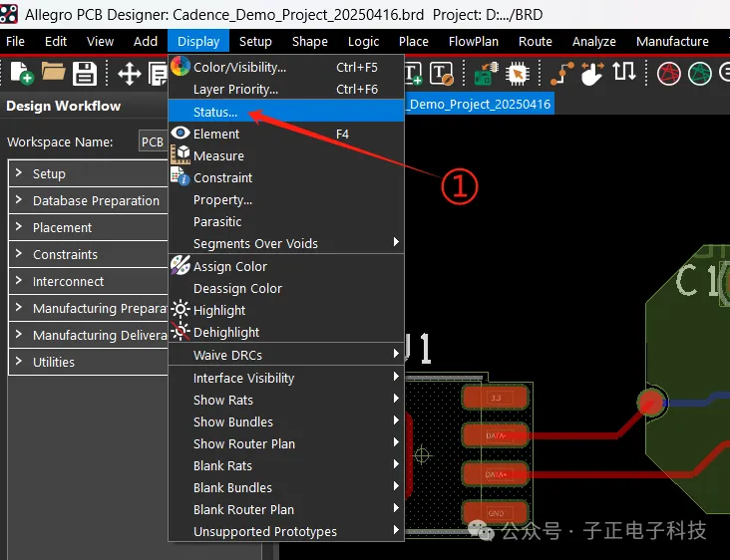Open the Blank Rats submenu
Screen dimensions: 730x560
click(x=286, y=465)
